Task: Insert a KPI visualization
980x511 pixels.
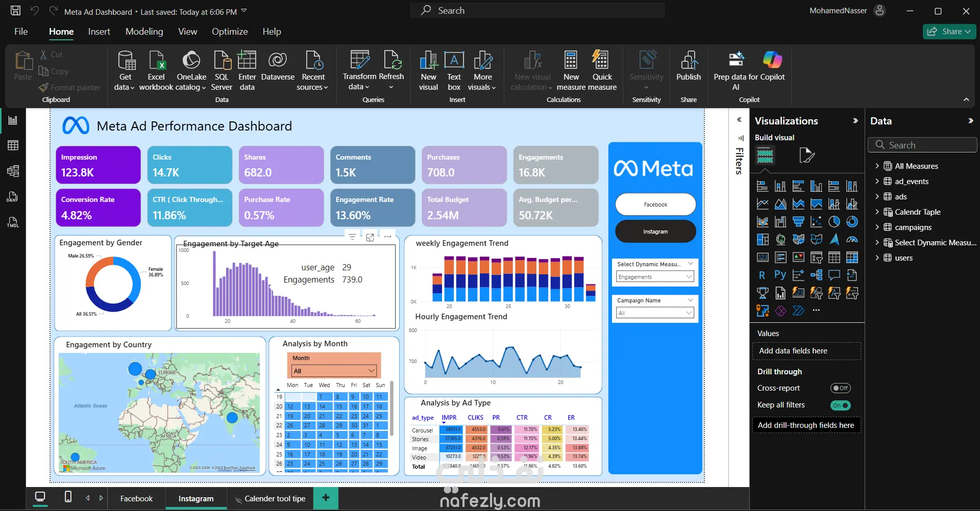Action: [798, 258]
